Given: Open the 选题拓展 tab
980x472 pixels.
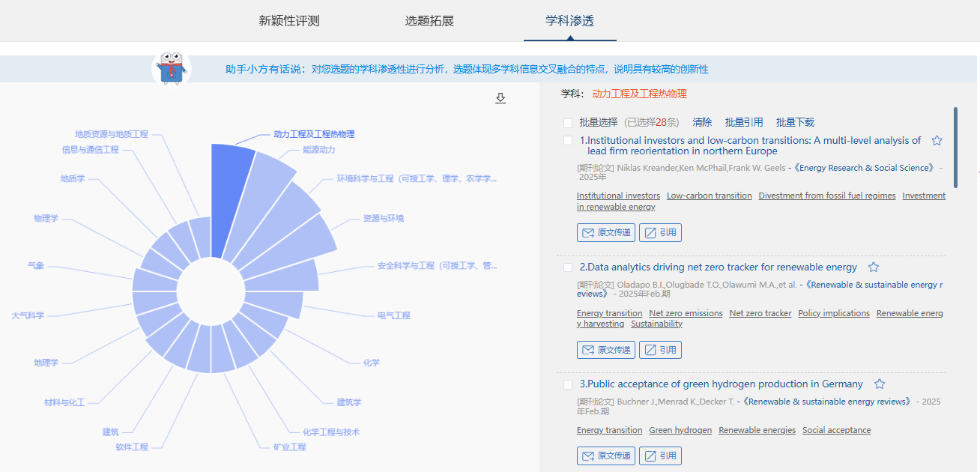Looking at the screenshot, I should pos(429,21).
